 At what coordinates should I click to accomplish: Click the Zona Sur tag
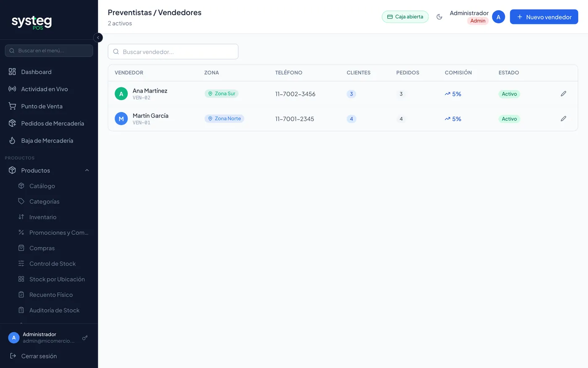[221, 93]
